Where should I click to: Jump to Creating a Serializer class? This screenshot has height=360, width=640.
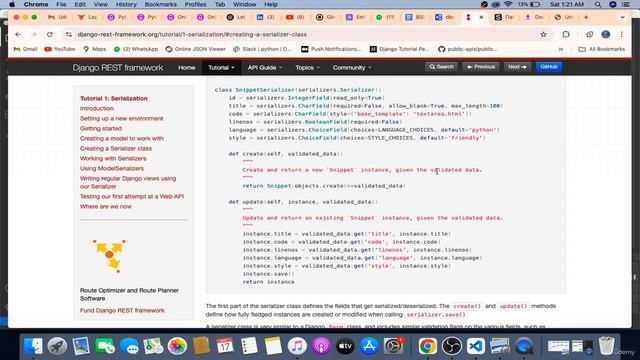pyautogui.click(x=116, y=149)
